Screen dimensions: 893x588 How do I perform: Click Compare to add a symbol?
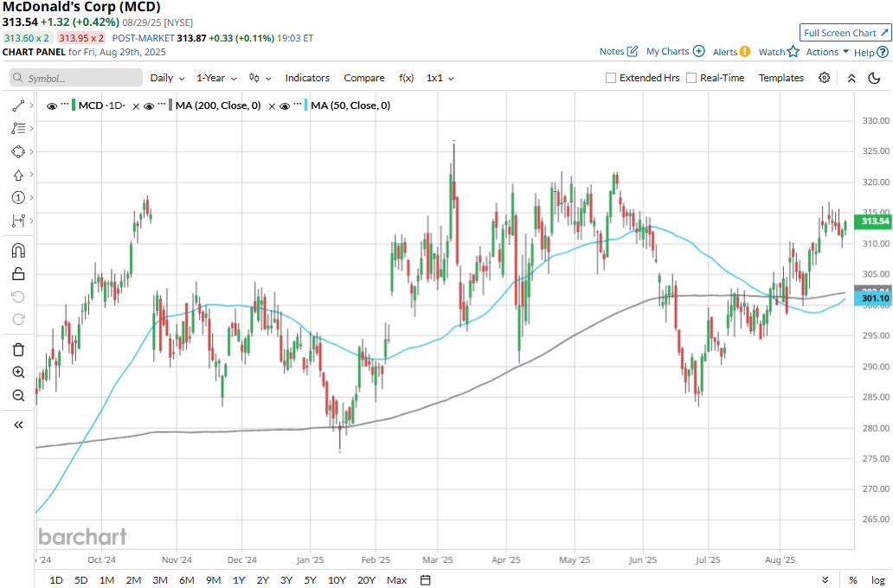pyautogui.click(x=364, y=78)
